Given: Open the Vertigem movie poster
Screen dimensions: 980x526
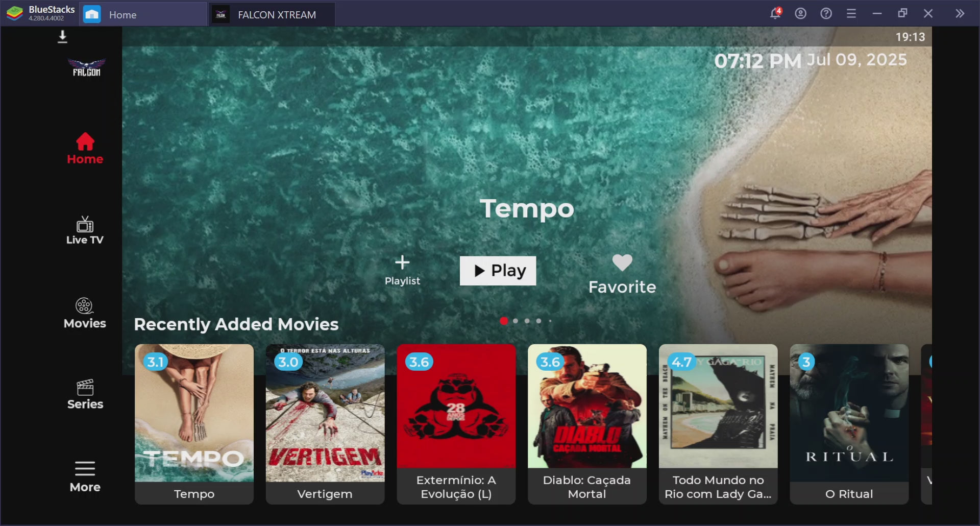Looking at the screenshot, I should tap(325, 414).
